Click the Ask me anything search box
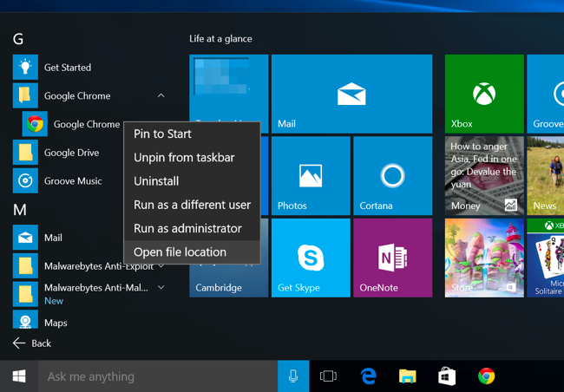 point(156,376)
